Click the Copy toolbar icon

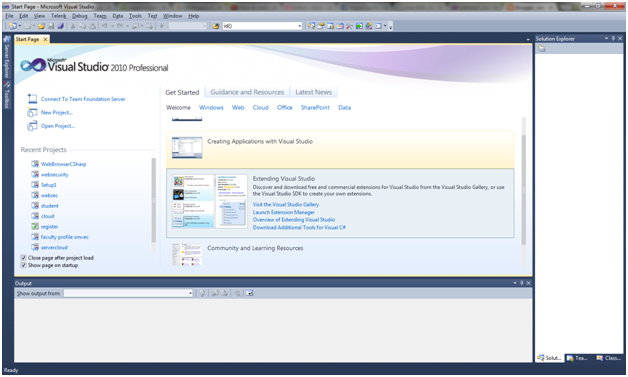coord(83,26)
